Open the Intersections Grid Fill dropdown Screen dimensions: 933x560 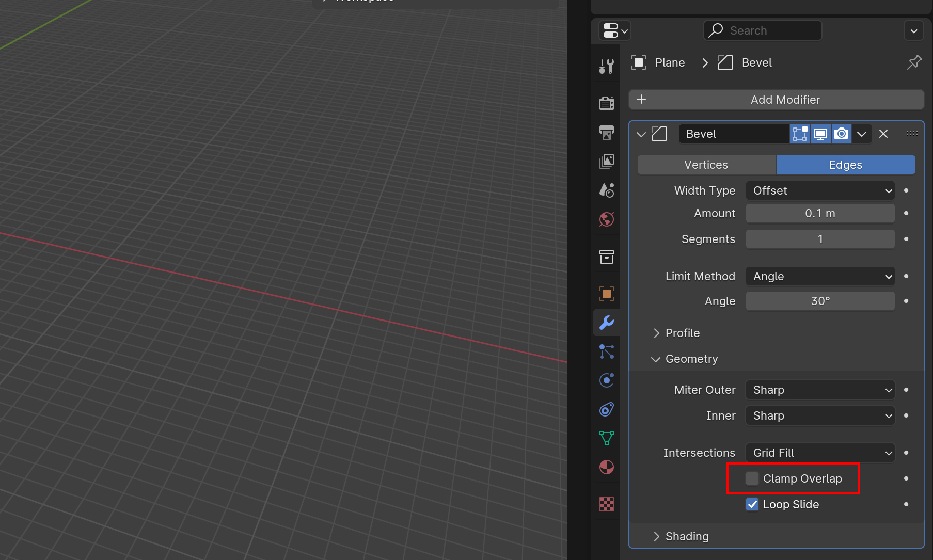820,453
